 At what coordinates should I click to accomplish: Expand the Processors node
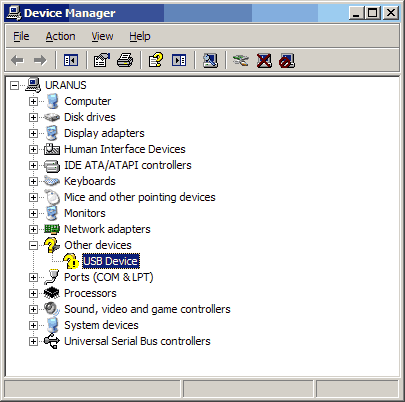click(33, 293)
